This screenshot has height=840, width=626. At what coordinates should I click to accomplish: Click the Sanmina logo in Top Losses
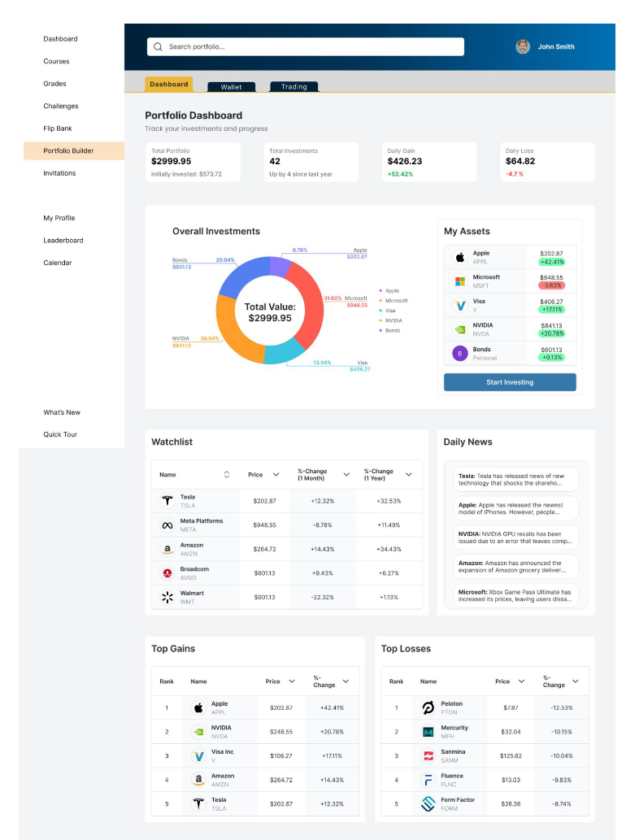coord(428,756)
